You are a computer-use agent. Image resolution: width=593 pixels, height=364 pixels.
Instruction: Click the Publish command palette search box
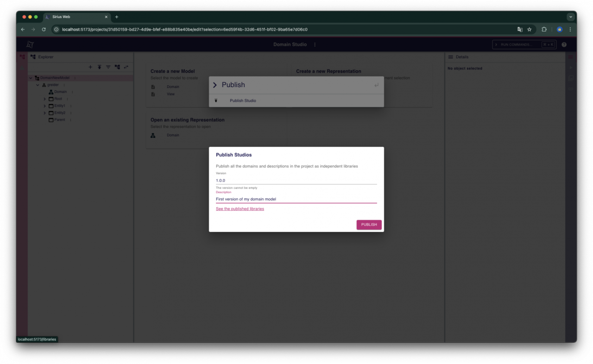click(x=296, y=85)
